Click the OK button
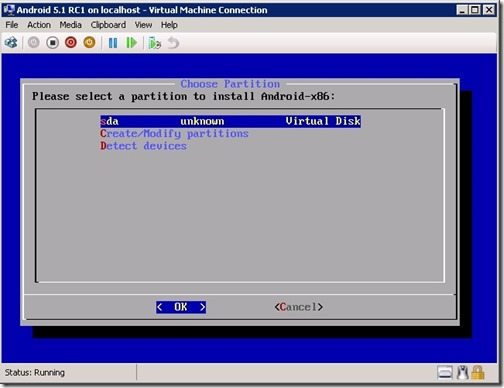The height and width of the screenshot is (388, 504). [181, 307]
